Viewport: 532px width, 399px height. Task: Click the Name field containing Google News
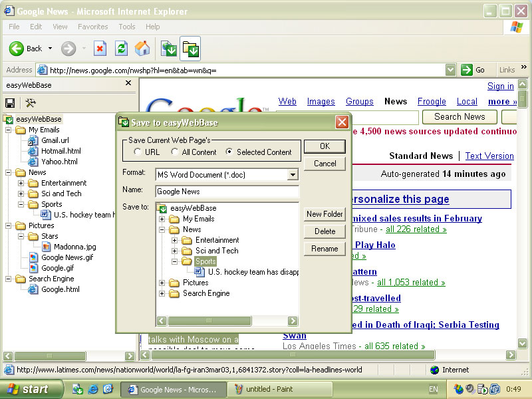[227, 192]
